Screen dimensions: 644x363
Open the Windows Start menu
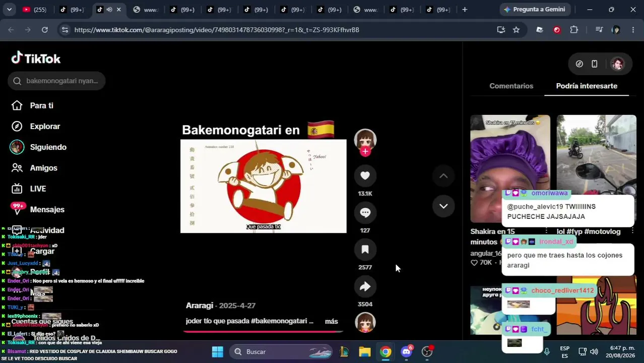217,352
